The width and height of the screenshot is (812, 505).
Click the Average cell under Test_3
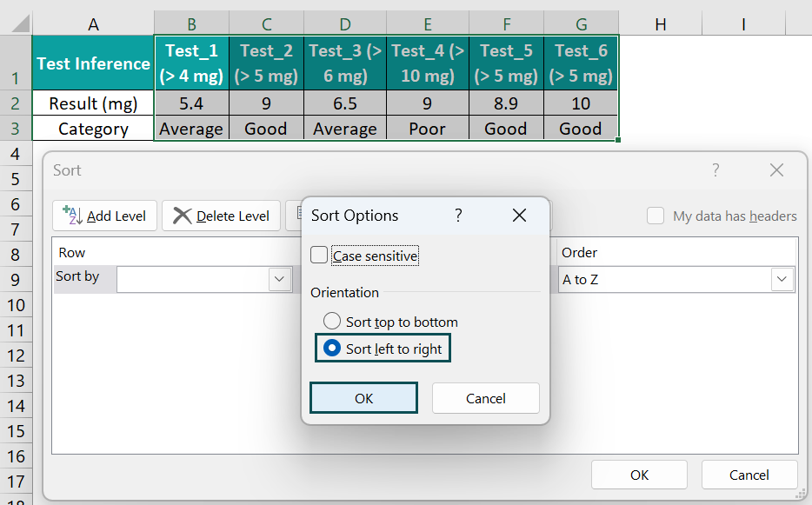[345, 128]
